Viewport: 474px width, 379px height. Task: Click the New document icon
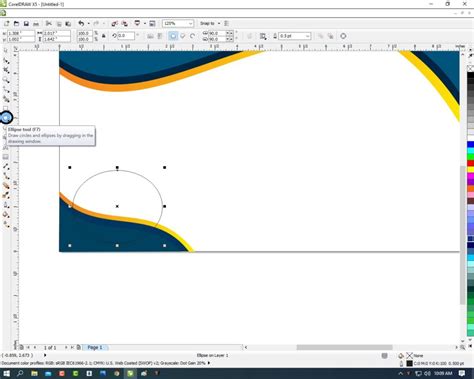6,24
